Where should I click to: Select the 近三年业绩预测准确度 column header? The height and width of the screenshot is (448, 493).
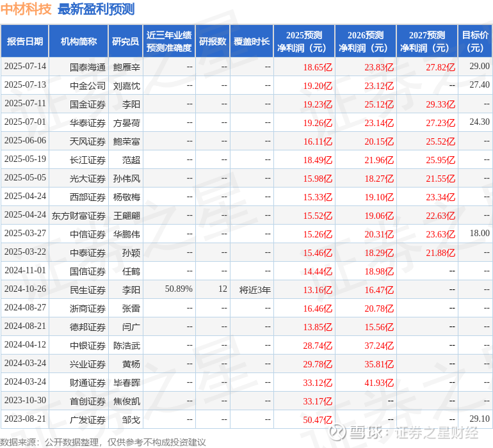click(x=169, y=41)
